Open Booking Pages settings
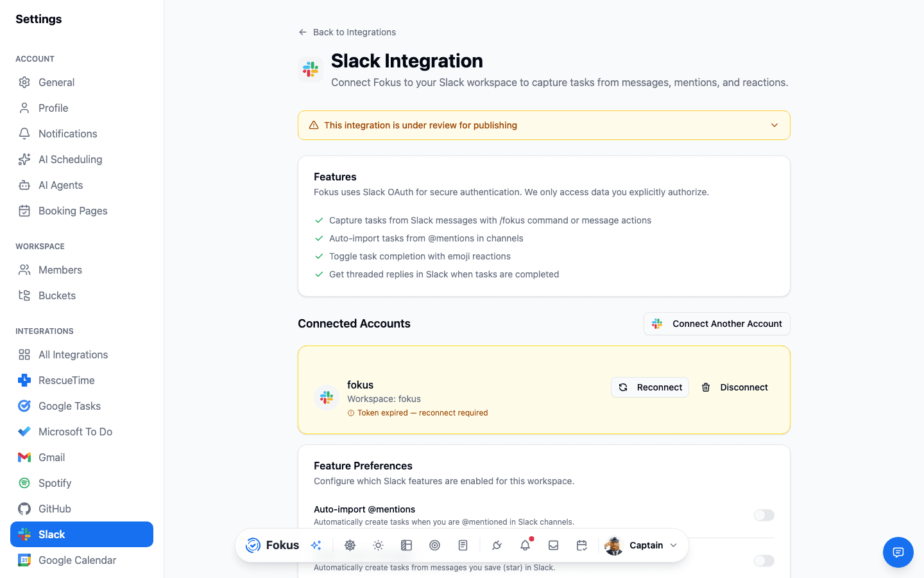 [x=81, y=211]
